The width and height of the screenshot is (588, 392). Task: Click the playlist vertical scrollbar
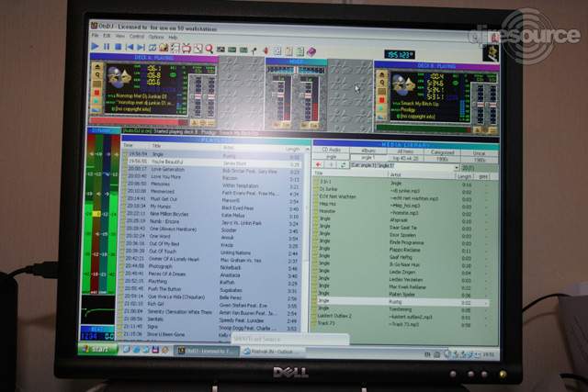pos(307,240)
